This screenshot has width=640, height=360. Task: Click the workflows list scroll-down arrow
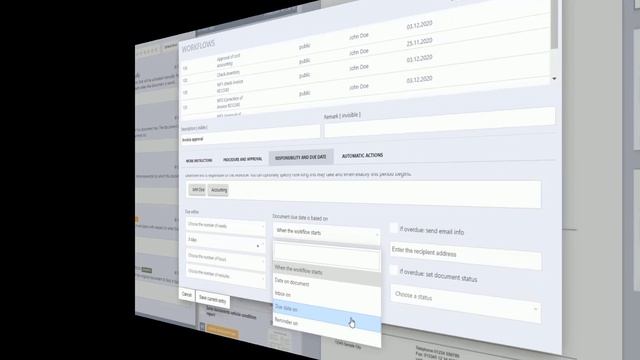(x=554, y=78)
